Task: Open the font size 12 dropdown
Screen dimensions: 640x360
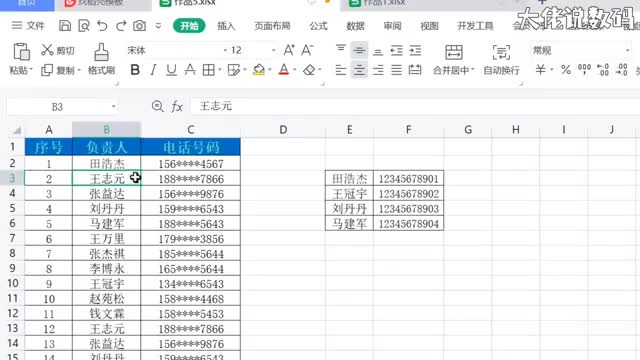Action: (273, 51)
